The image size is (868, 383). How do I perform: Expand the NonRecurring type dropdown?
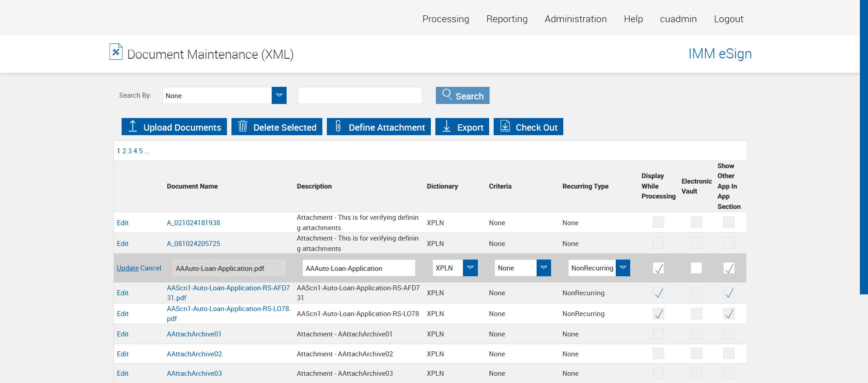[x=623, y=268]
